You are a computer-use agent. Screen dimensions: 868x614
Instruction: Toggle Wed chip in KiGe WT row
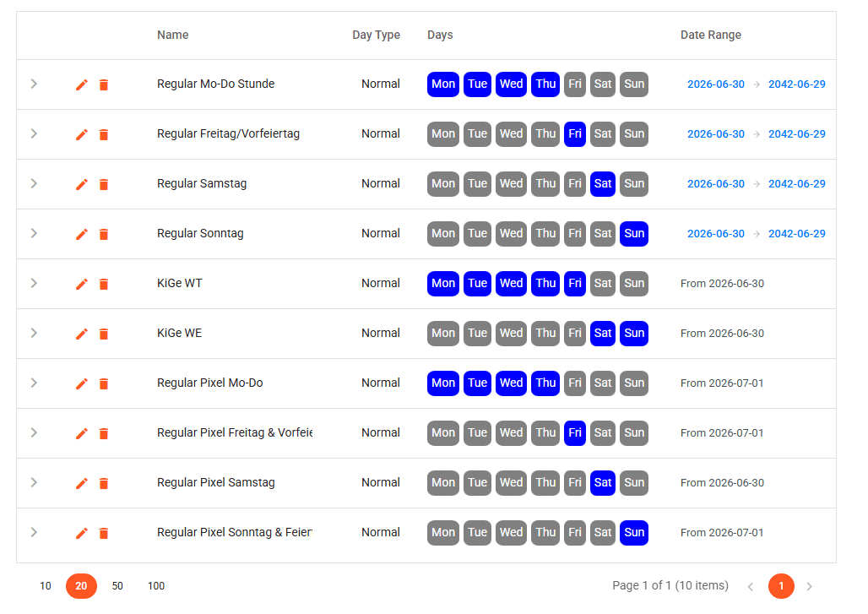pyautogui.click(x=511, y=284)
